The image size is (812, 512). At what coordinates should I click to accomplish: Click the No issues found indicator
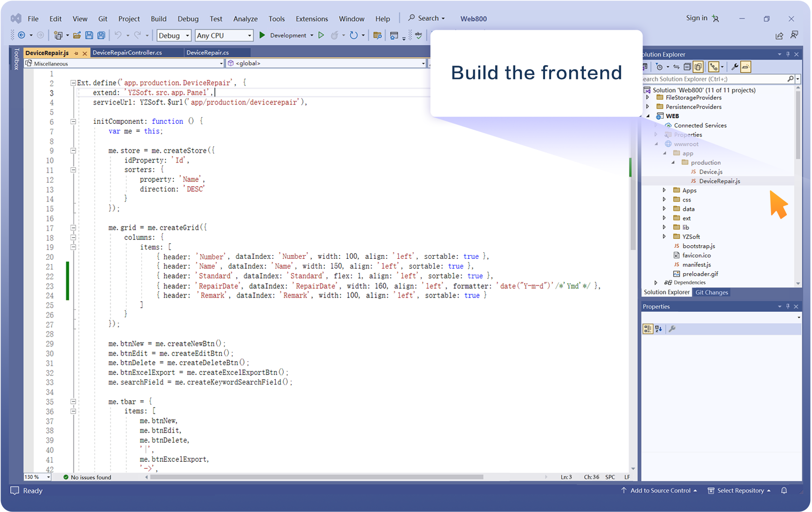[87, 477]
